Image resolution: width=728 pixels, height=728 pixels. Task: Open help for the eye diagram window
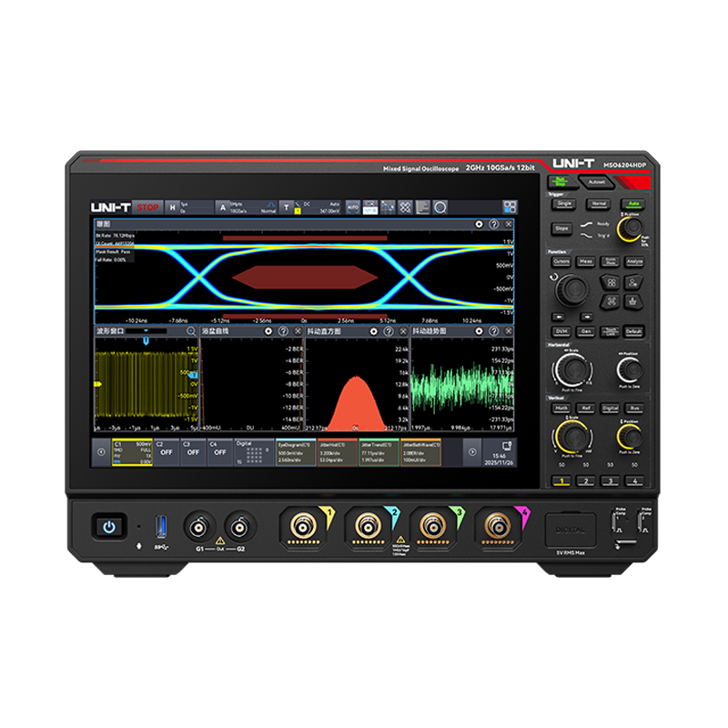click(493, 224)
